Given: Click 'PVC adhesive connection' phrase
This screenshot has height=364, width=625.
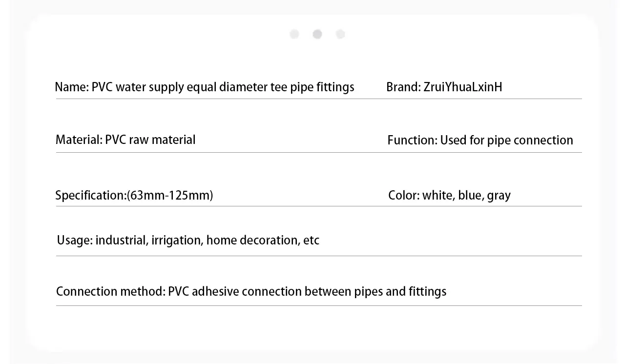Looking at the screenshot, I should (235, 292).
